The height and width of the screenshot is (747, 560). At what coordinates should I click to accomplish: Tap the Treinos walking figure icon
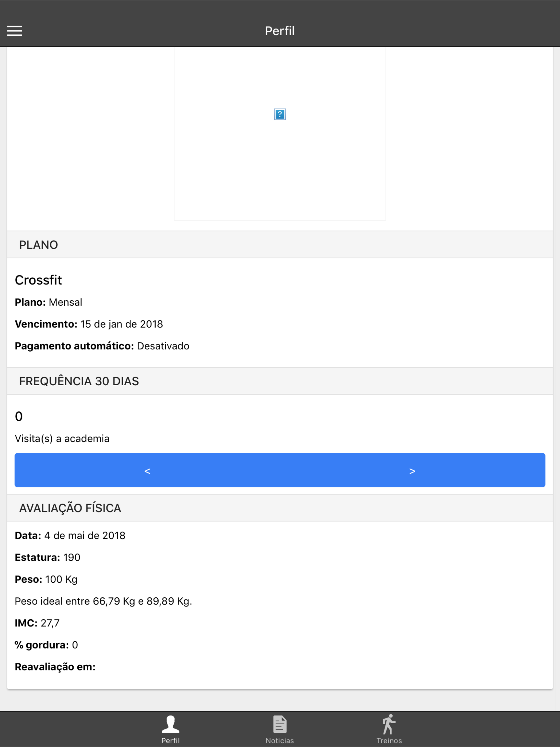[389, 724]
